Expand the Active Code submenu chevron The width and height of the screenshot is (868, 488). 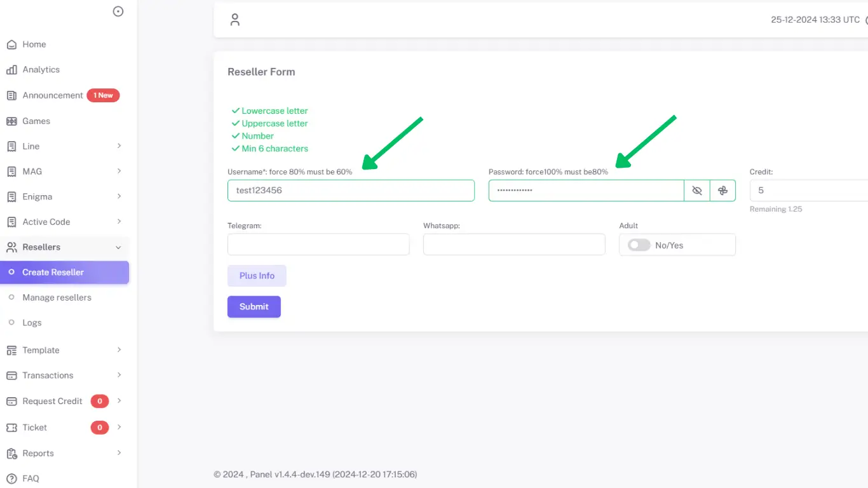[x=119, y=222]
